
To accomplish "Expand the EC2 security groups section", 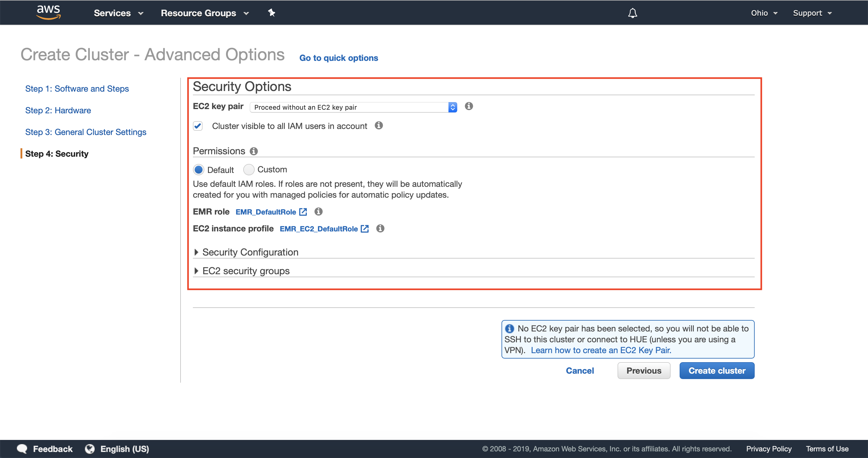I will click(245, 271).
